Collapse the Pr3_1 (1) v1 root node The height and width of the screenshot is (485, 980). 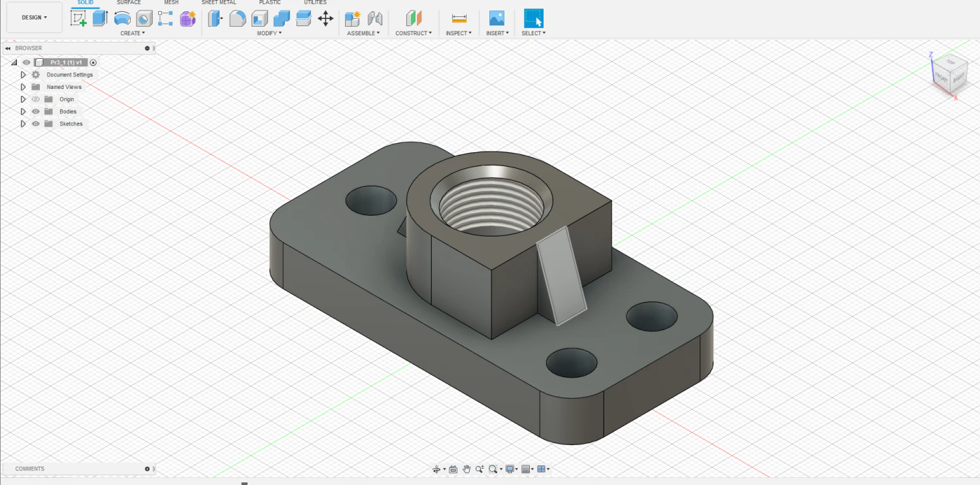(14, 63)
